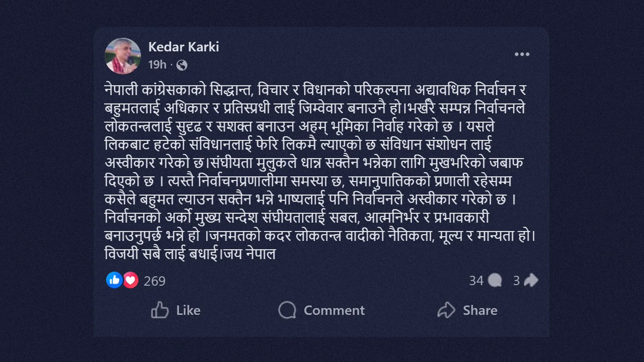Click the thumbs-up outline Like icon
Image resolution: width=644 pixels, height=362 pixels.
coord(160,310)
